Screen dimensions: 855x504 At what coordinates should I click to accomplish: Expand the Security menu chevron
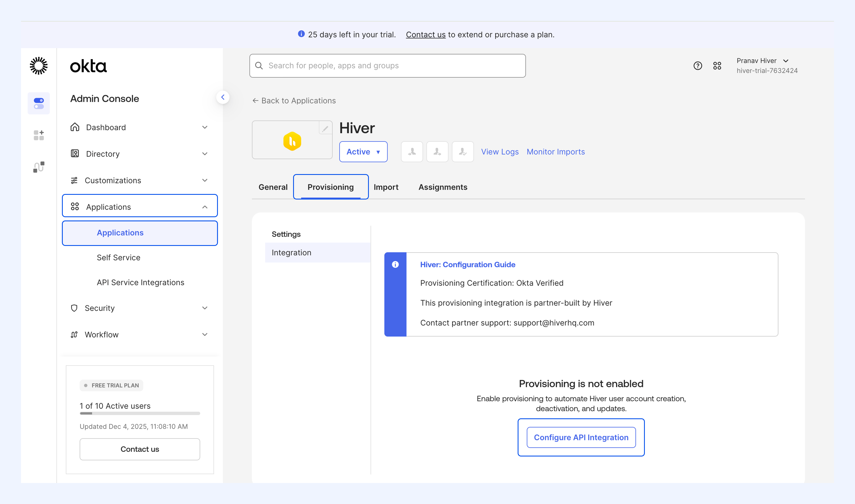click(x=205, y=308)
